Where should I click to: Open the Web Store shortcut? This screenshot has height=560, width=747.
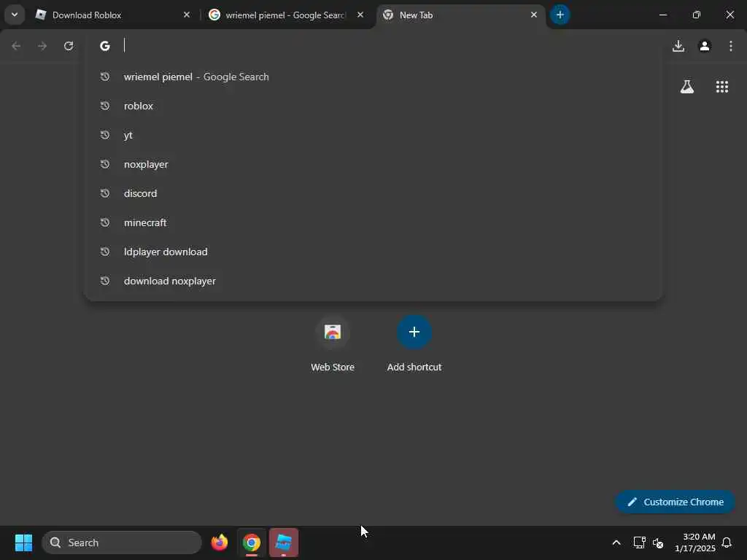[x=333, y=344]
